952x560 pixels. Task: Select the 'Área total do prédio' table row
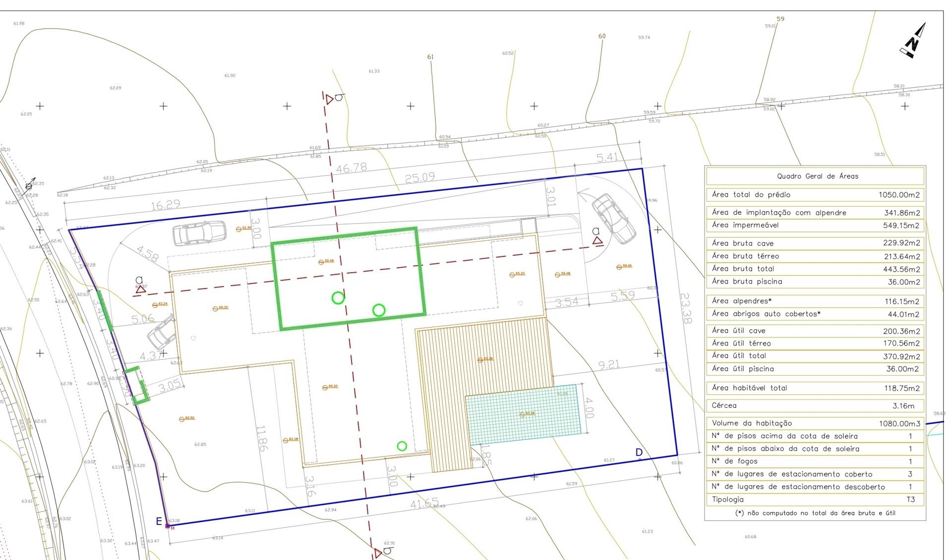click(815, 195)
